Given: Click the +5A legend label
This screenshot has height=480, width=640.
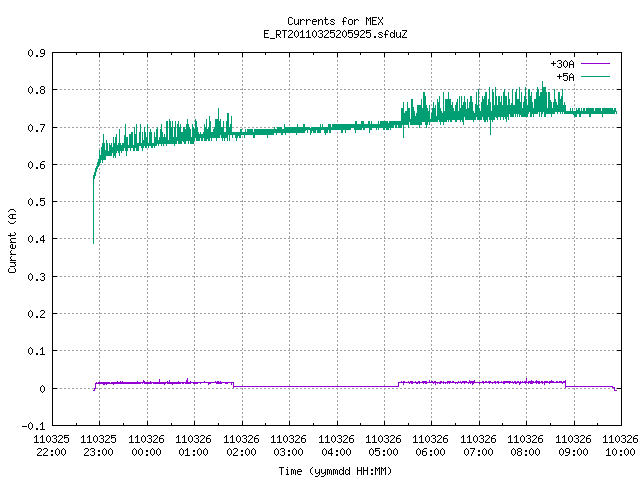Looking at the screenshot, I should (566, 77).
